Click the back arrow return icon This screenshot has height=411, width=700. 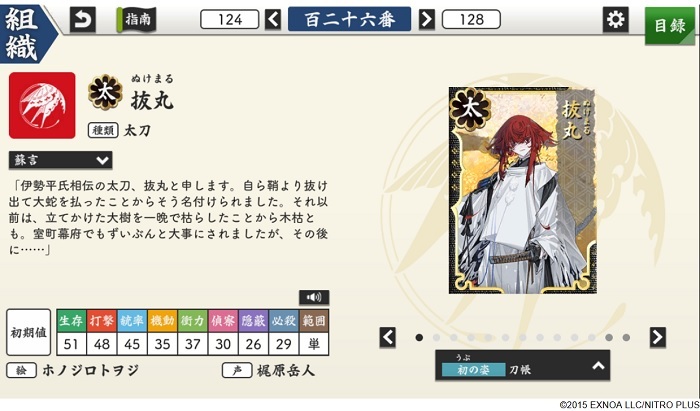(x=83, y=20)
